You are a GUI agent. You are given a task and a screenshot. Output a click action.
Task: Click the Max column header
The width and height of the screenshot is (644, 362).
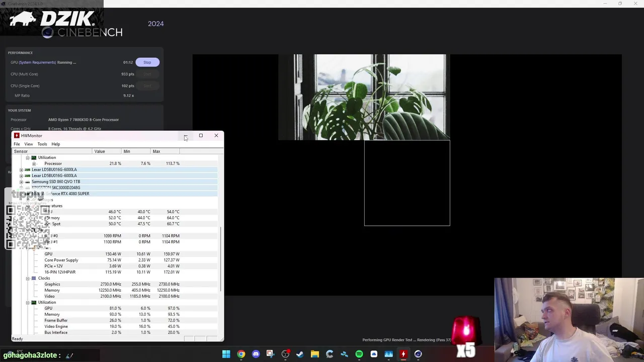pyautogui.click(x=166, y=151)
